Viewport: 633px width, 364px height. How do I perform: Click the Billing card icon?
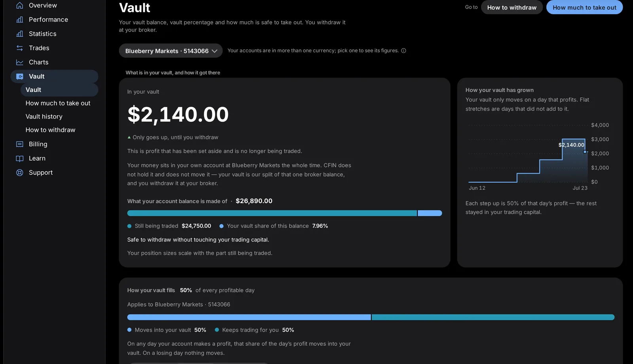pyautogui.click(x=19, y=144)
